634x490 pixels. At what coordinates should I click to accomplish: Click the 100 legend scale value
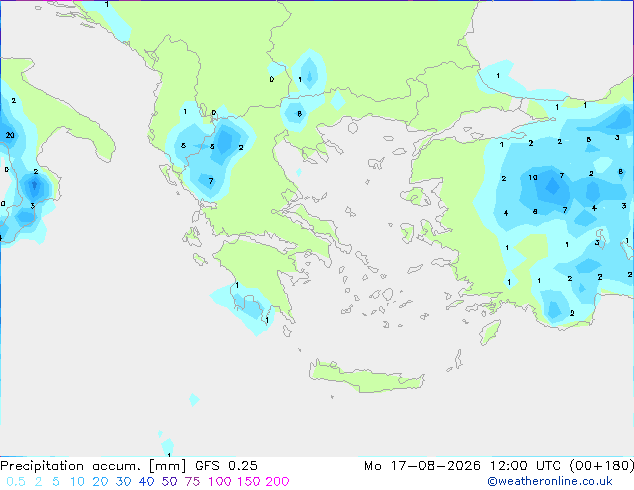click(220, 482)
